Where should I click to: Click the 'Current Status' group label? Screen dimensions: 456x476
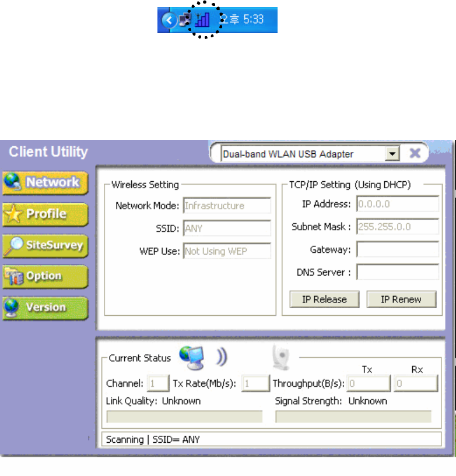(x=140, y=358)
